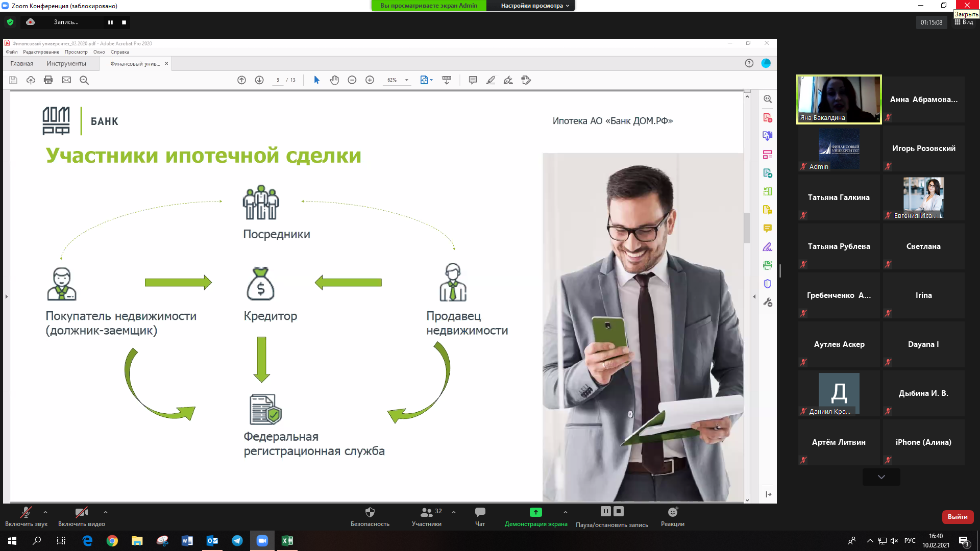The image size is (980, 551).
Task: Toggle the system volume mute icon
Action: (x=895, y=541)
